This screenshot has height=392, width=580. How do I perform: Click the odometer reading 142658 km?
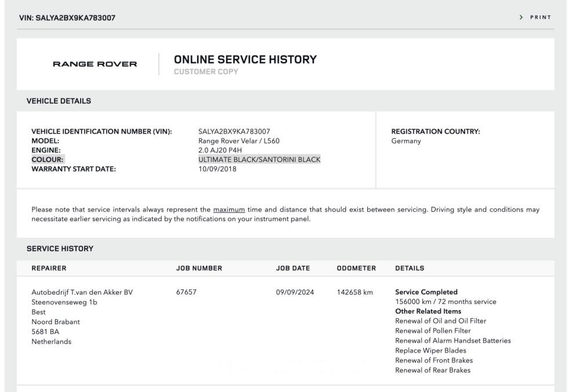pos(356,292)
